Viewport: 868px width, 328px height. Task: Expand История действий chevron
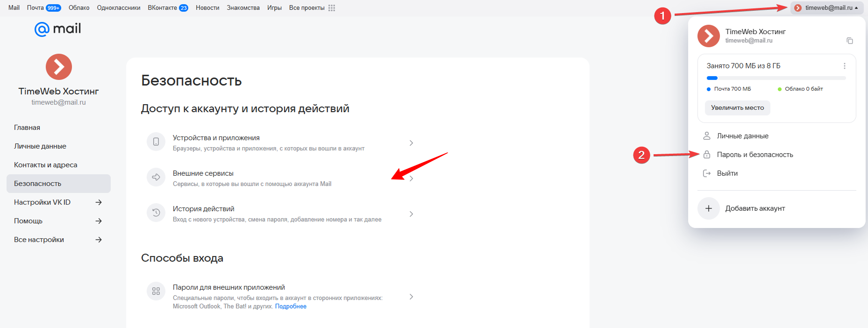click(411, 214)
